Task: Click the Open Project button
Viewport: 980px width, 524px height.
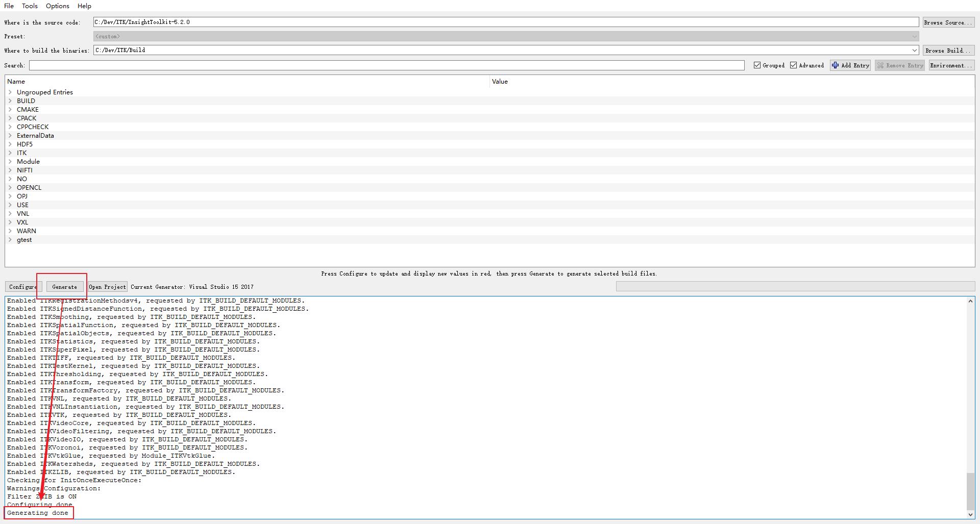Action: pos(107,287)
